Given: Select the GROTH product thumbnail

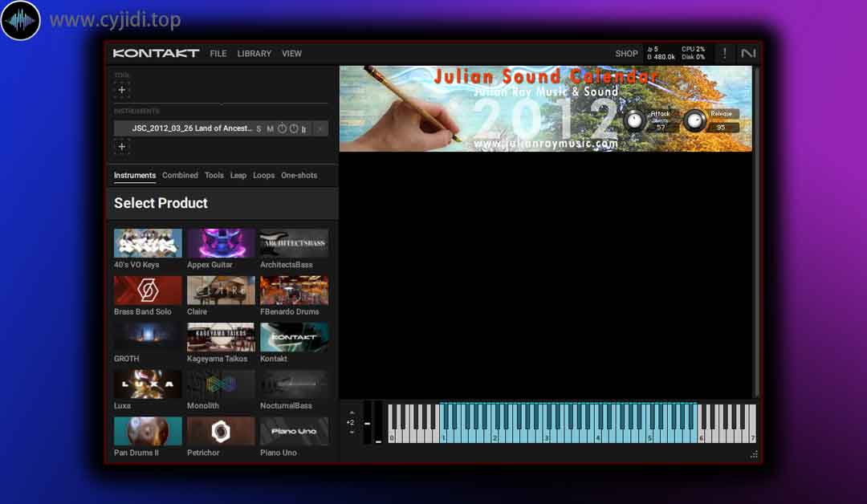Looking at the screenshot, I should tap(148, 337).
